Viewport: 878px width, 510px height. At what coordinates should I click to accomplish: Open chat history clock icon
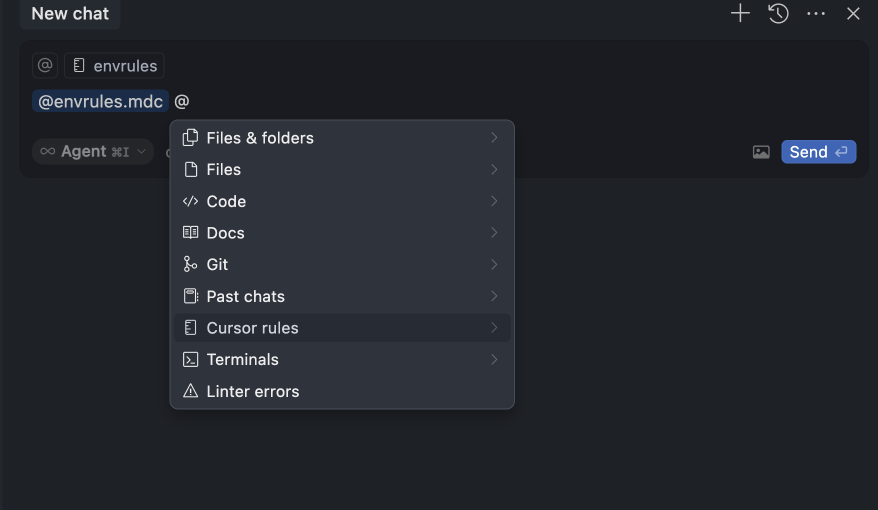[778, 14]
